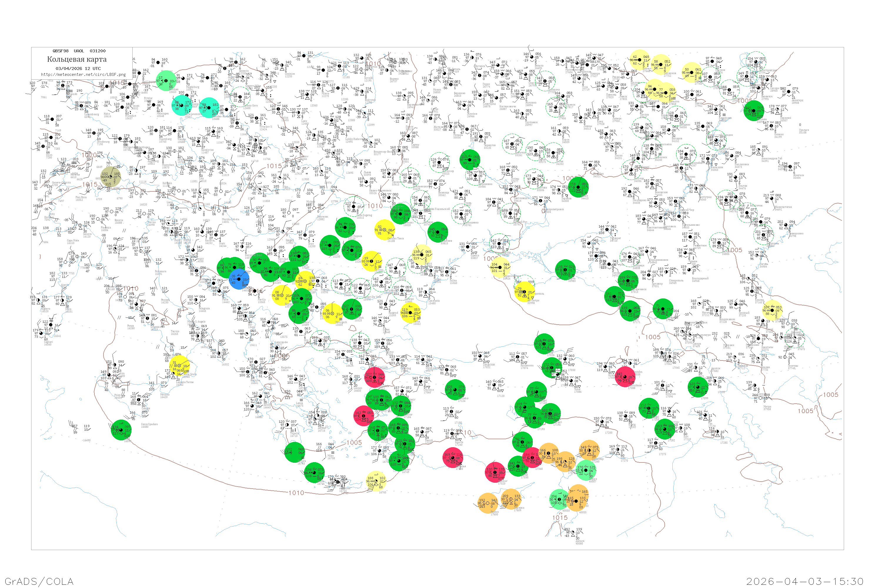Select the '03/04/2026 12 UTC' date text

point(78,69)
